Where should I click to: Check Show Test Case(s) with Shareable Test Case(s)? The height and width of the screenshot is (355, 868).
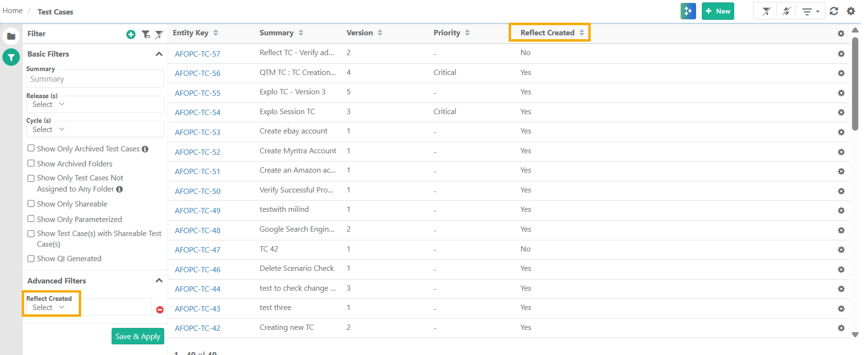[31, 234]
